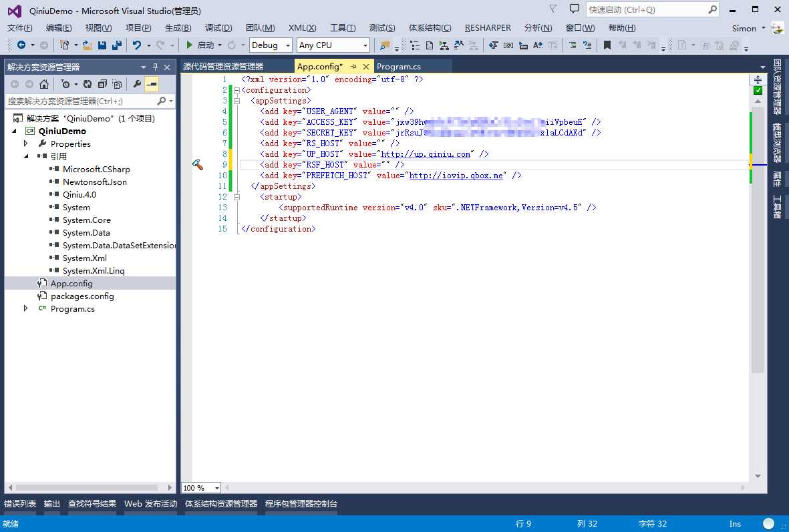
Task: Open the Solution Explorer window options dropdown
Action: coord(144,67)
